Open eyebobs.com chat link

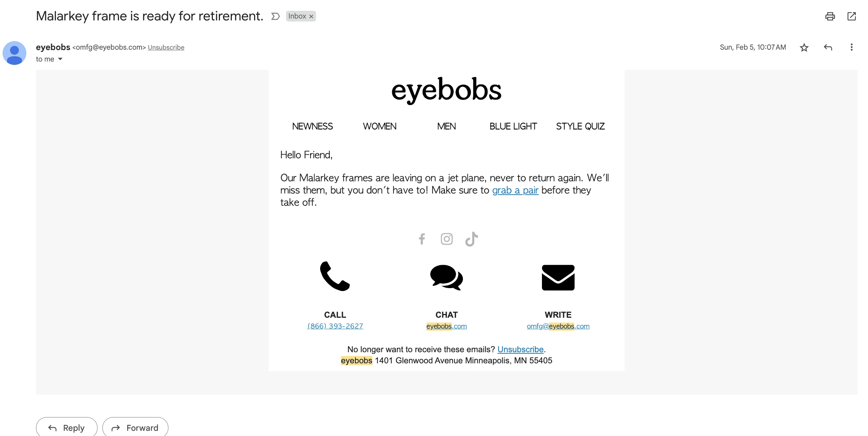coord(446,326)
